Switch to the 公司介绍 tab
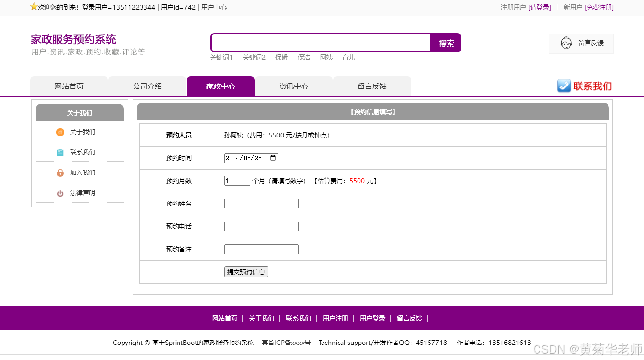Screen dimensions: 644x360 point(147,86)
